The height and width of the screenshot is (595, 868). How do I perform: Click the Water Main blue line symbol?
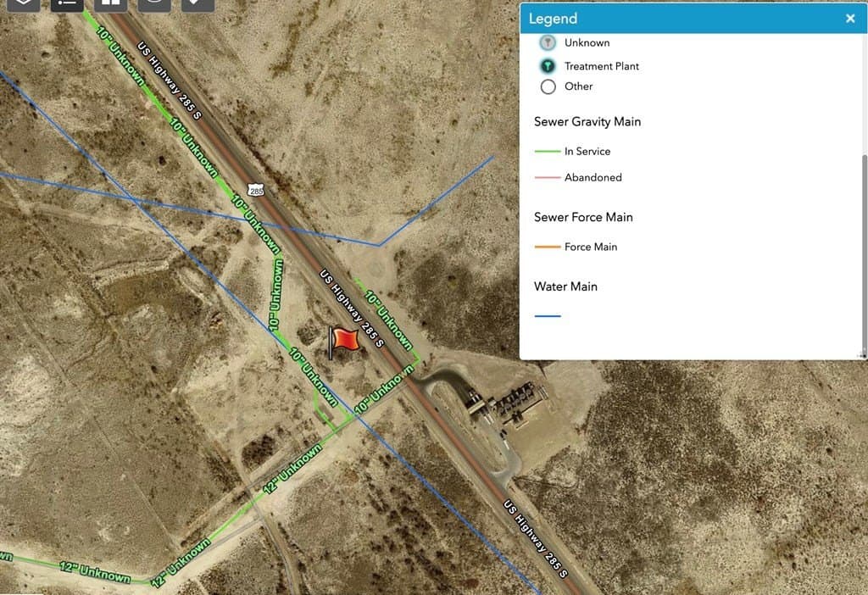point(547,314)
